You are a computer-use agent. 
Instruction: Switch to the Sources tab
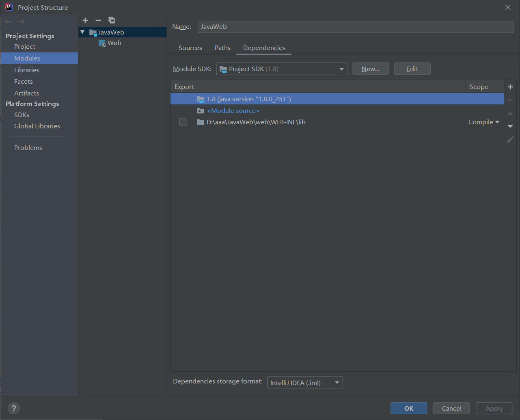coord(190,48)
